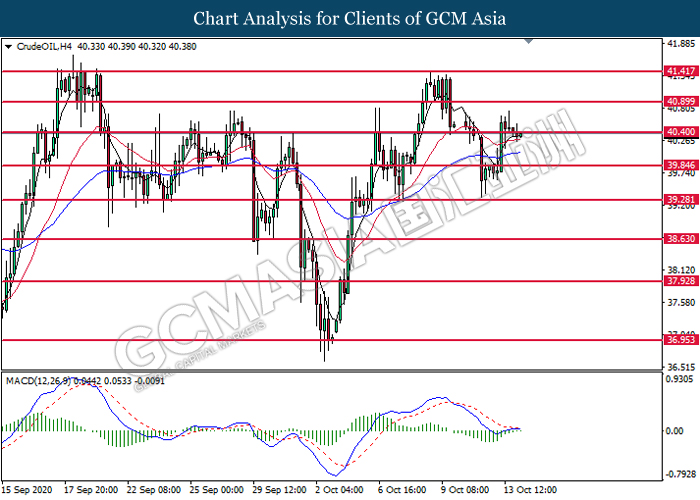This screenshot has height=500, width=700.
Task: Click the 29 Sep 12:00 time label
Action: click(x=280, y=490)
